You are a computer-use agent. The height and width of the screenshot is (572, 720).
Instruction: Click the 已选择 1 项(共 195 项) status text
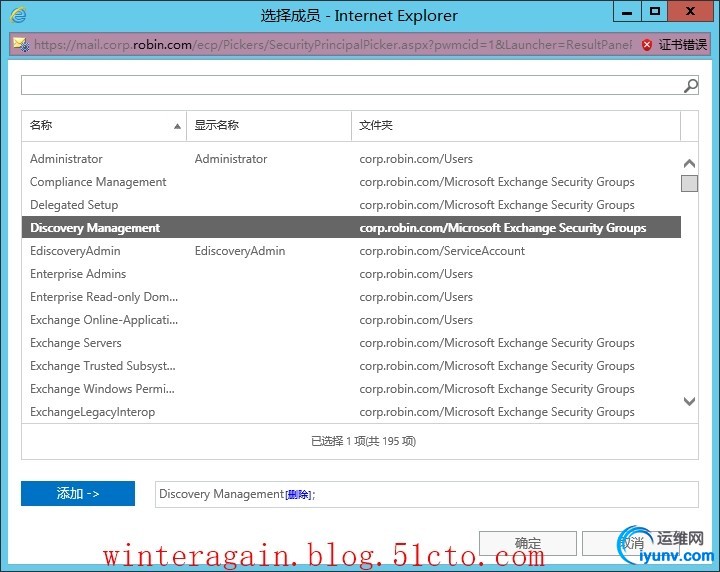point(363,441)
